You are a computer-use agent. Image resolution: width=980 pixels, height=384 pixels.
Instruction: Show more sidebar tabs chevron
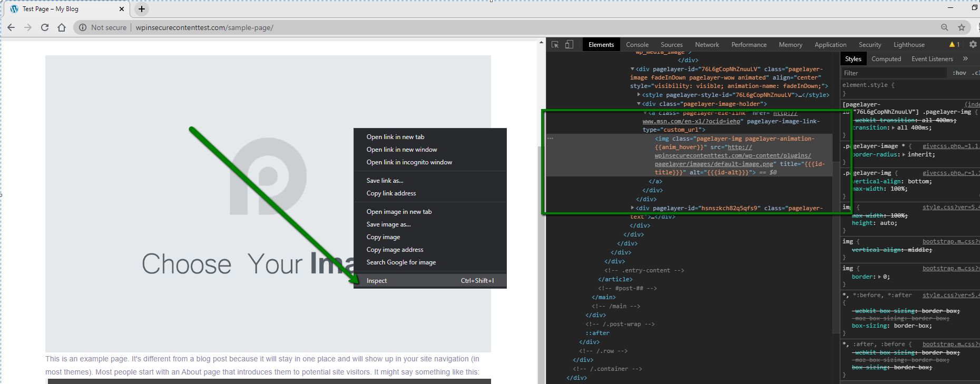coord(965,59)
